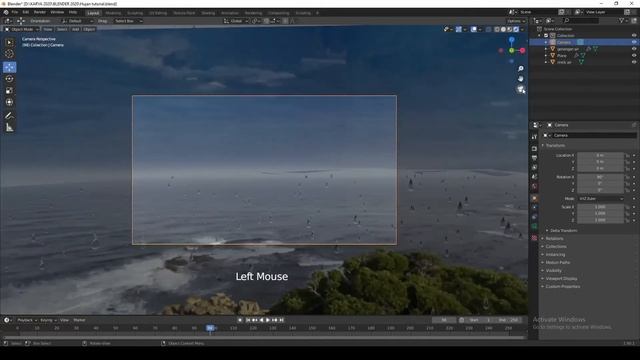Open the Object Constraints properties tab
Image resolution: width=640 pixels, height=360 pixels.
534,217
